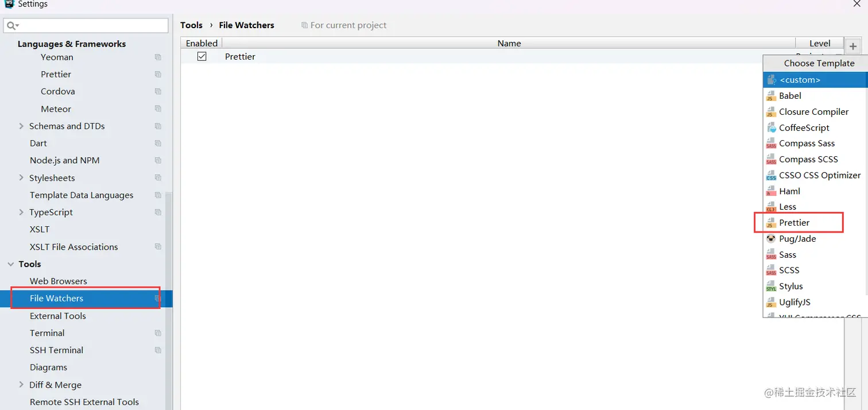Viewport: 868px width, 410px height.
Task: Click the UglifyJS template icon
Action: [772, 302]
